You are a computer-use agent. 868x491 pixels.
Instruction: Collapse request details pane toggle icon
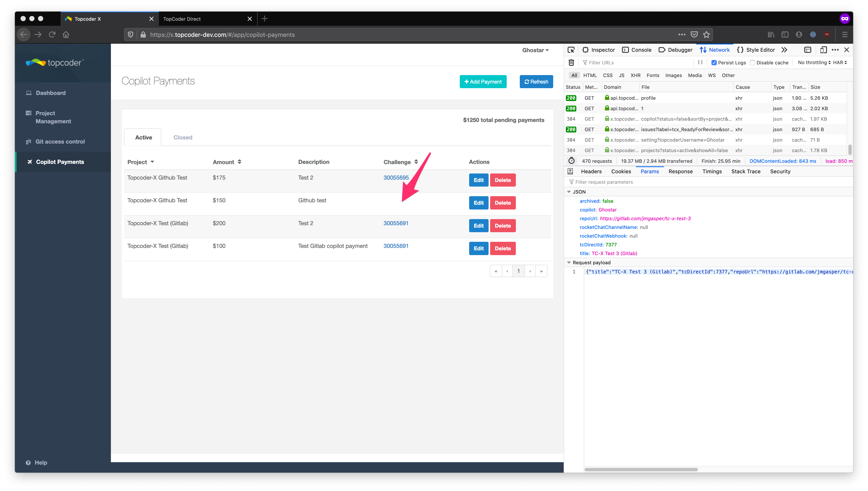pyautogui.click(x=570, y=171)
